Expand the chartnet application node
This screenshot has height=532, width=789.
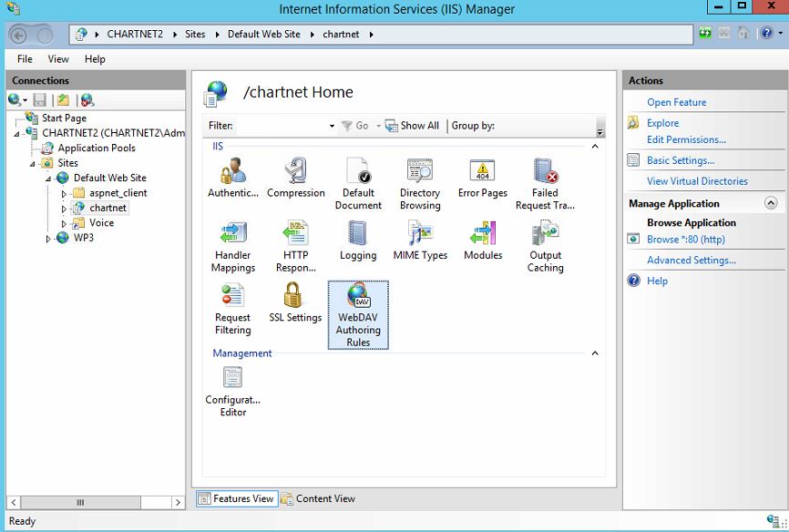pyautogui.click(x=64, y=209)
